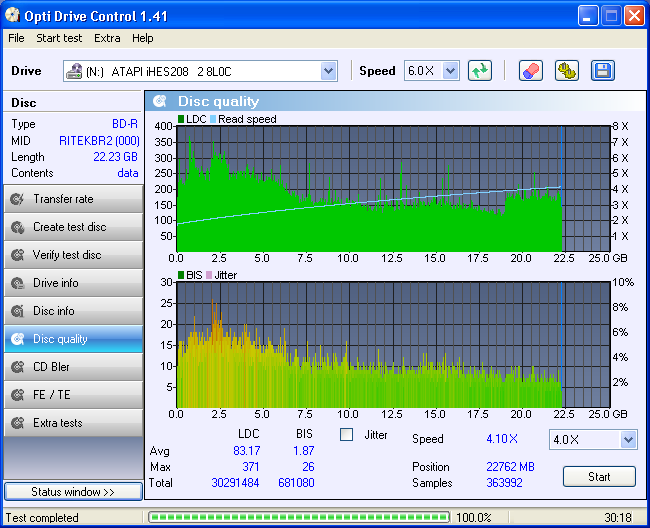Select the Transfer rate test label
The image size is (650, 528).
click(x=63, y=199)
